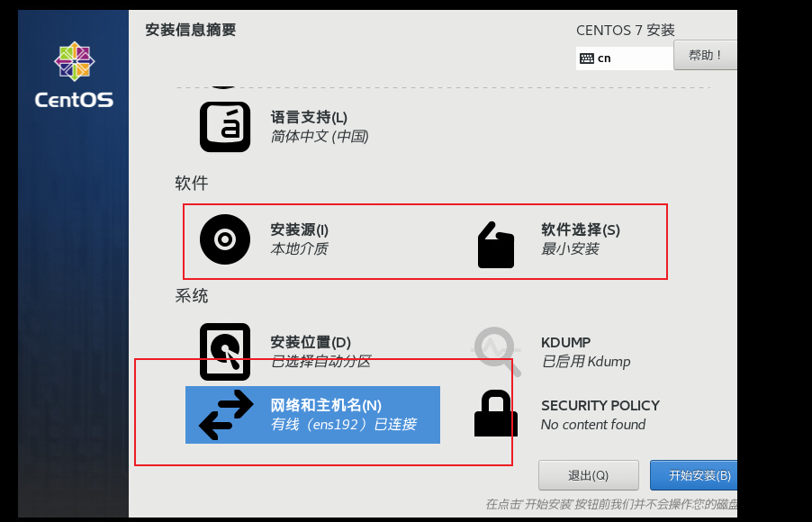Open Installation Source via the disc icon
The width and height of the screenshot is (812, 522).
click(x=225, y=239)
